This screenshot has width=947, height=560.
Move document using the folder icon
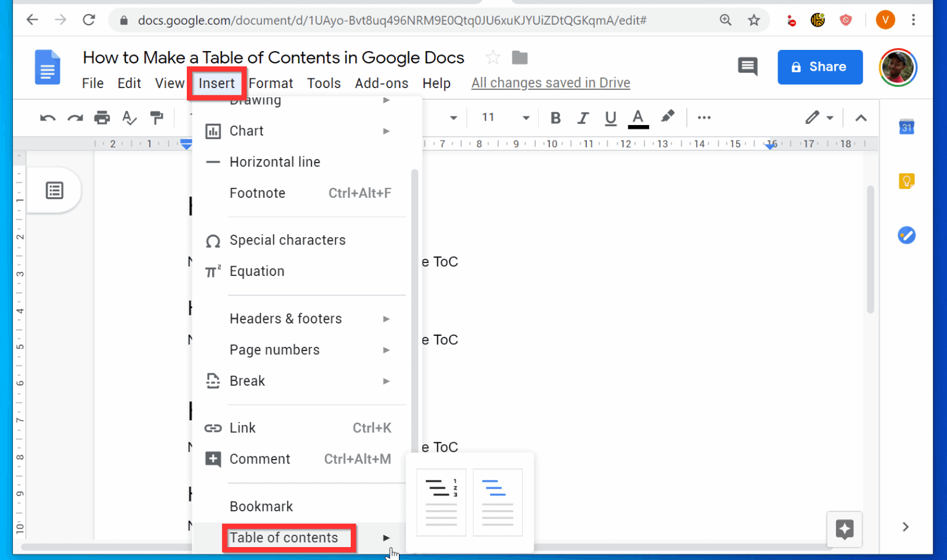tap(520, 58)
